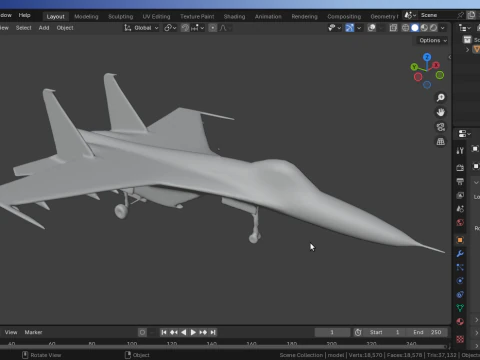
Task: Open the Modifiers blue wrench icon
Action: click(460, 254)
